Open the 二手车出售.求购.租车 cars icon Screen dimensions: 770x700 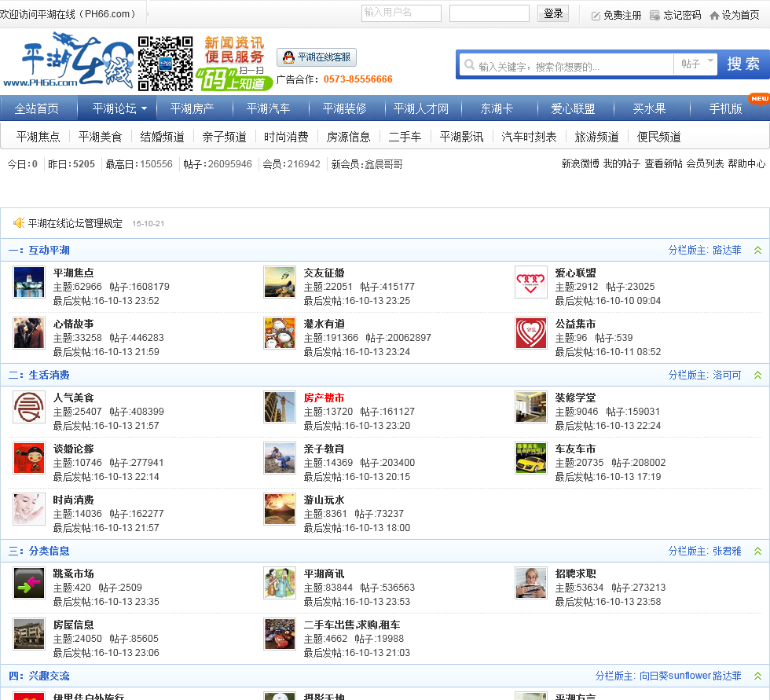pos(280,634)
